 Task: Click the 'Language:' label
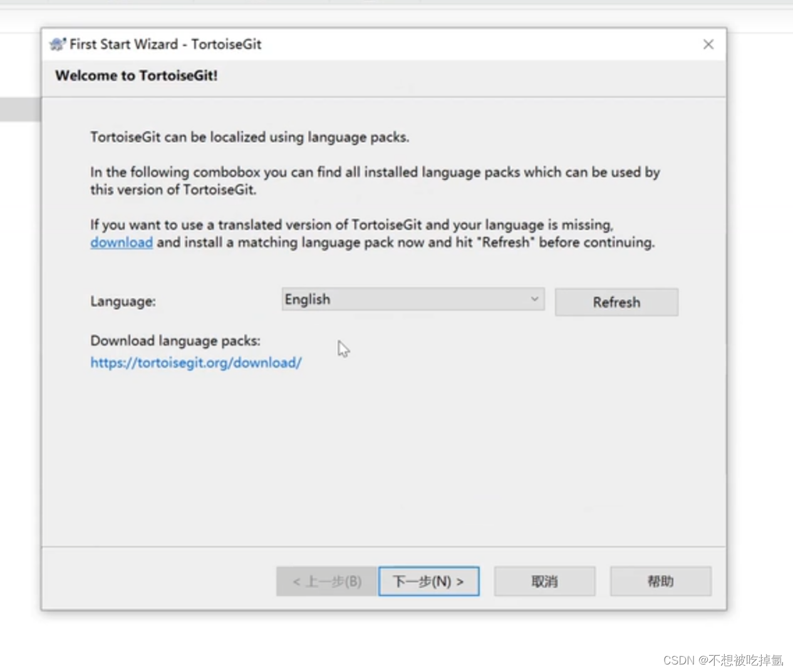123,301
